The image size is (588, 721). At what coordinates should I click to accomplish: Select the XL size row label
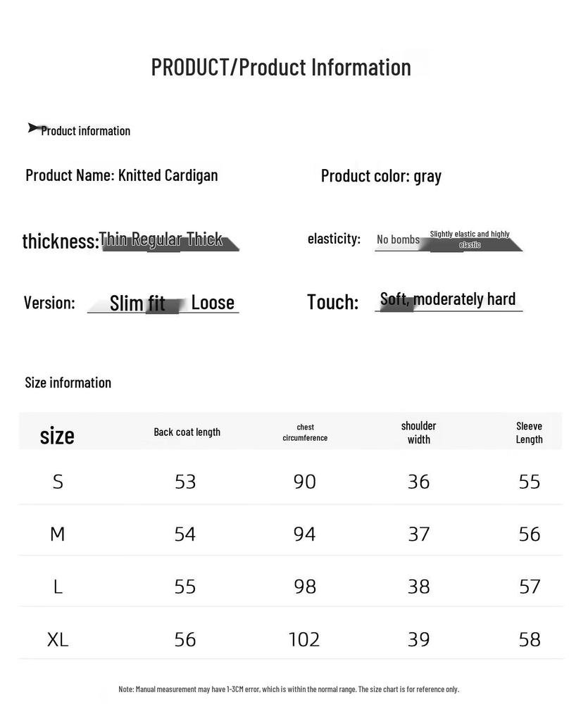click(x=58, y=639)
